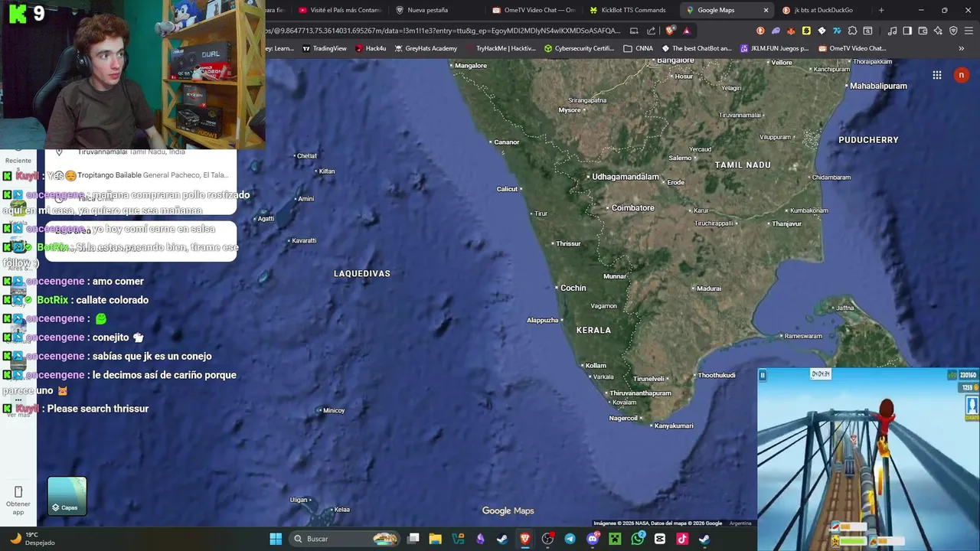Open Task View on the taskbar

[413, 539]
